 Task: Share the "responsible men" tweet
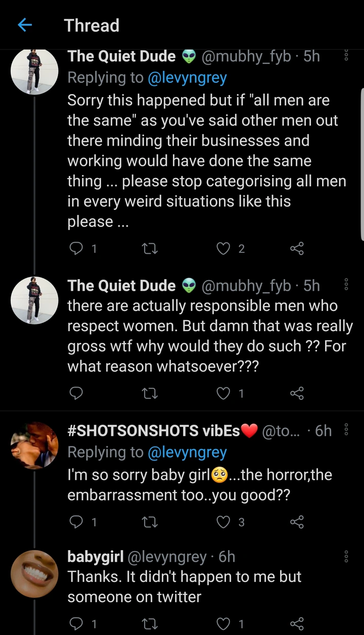click(x=297, y=393)
